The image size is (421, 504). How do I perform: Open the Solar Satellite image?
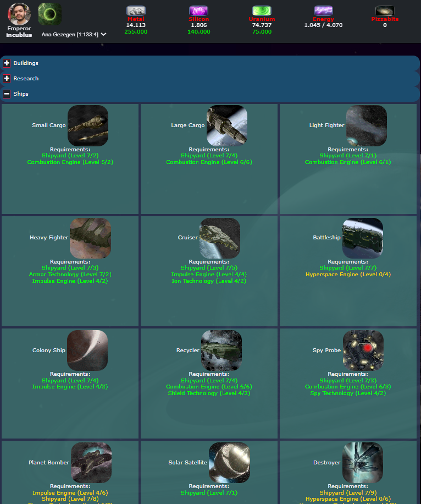point(229,463)
